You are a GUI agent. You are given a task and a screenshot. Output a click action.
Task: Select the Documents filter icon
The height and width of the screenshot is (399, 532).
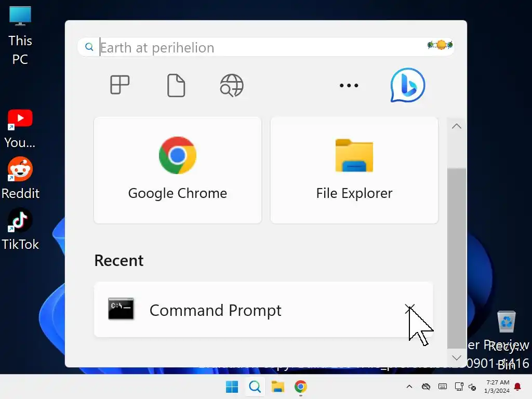[176, 85]
